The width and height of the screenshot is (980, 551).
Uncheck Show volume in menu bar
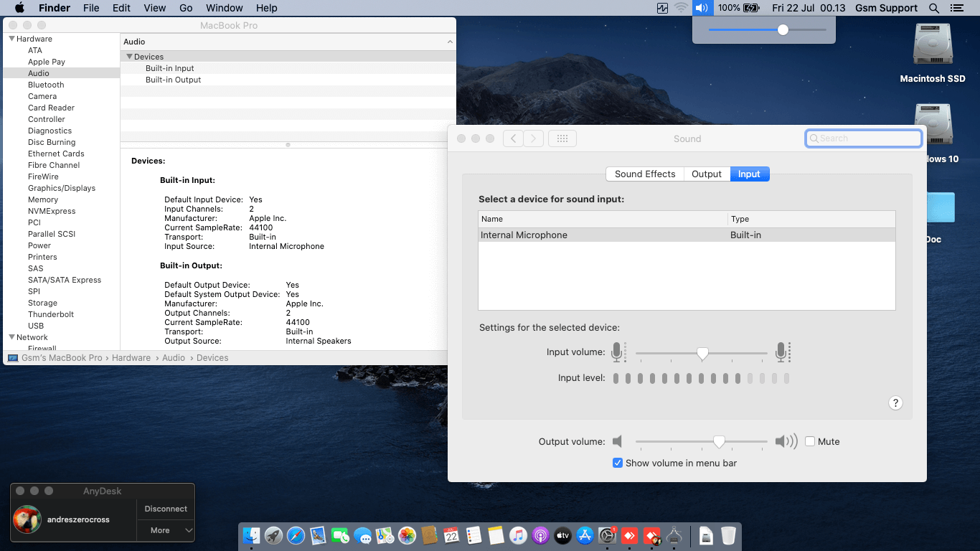617,463
